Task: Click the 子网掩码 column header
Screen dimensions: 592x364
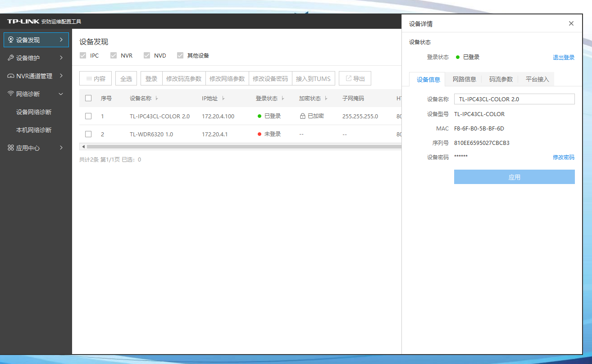Action: 353,98
